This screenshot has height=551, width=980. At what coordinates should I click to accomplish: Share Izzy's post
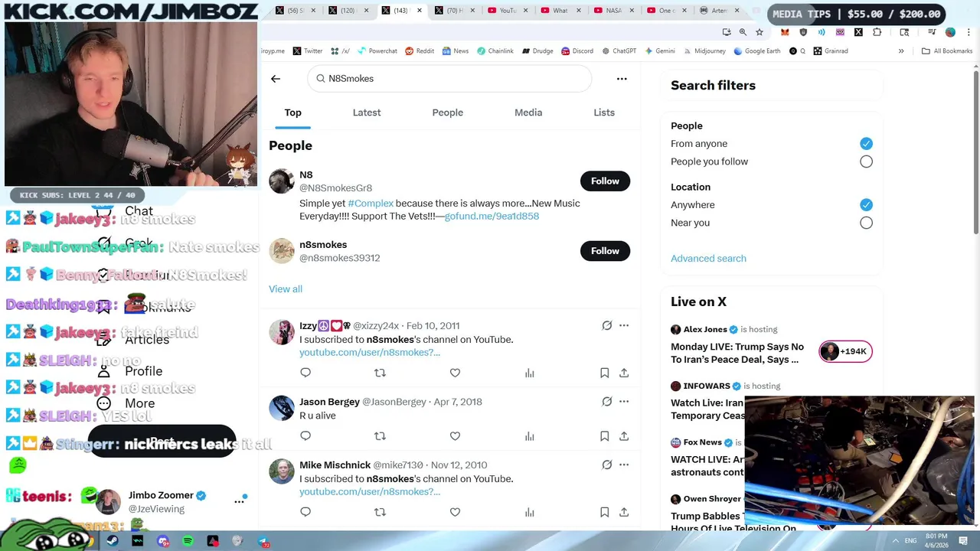click(x=624, y=373)
